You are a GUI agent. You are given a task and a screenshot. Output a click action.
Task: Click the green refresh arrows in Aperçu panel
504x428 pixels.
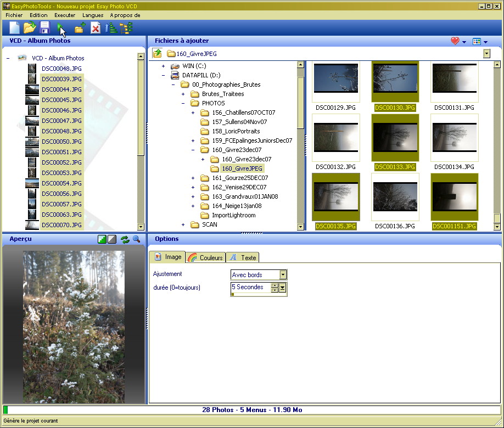[x=125, y=239]
